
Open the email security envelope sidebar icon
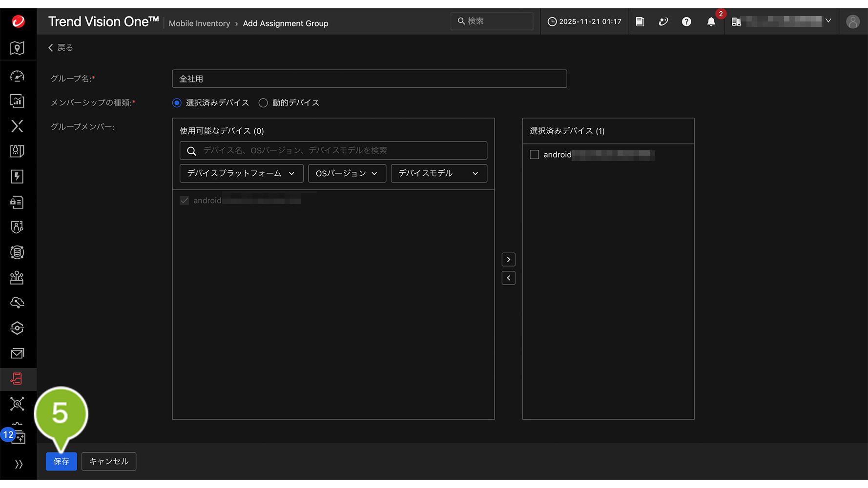[x=17, y=353]
